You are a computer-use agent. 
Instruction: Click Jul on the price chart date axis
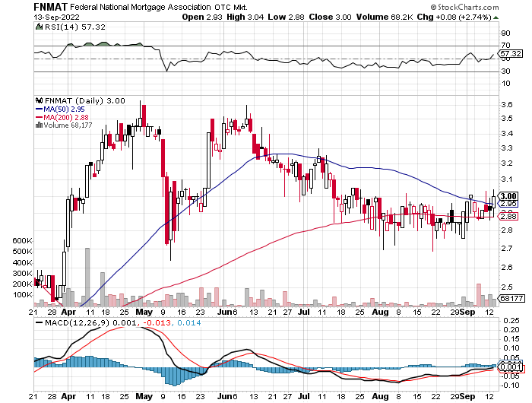point(304,312)
